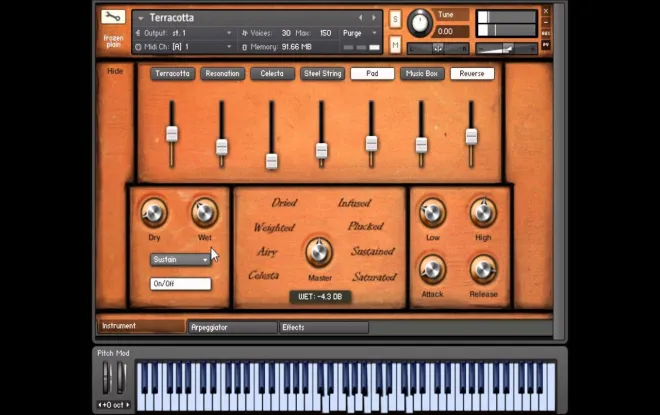
Task: Click the previous instrument arrow
Action: tap(360, 18)
